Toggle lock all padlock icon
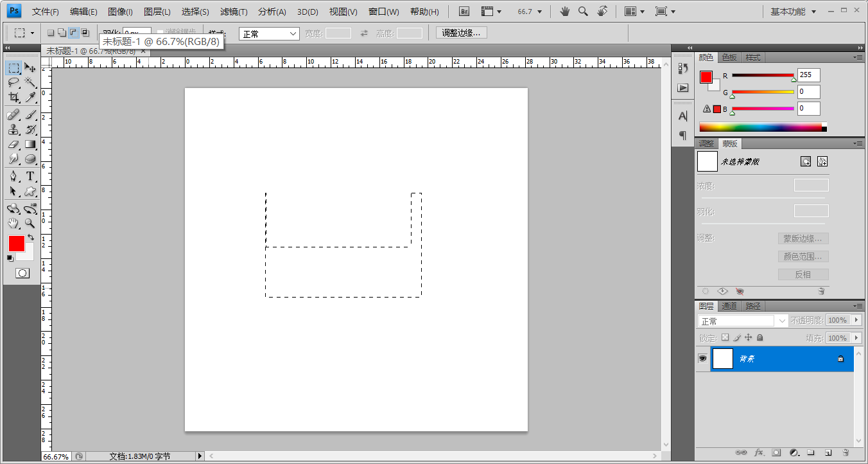868x464 pixels. point(759,337)
